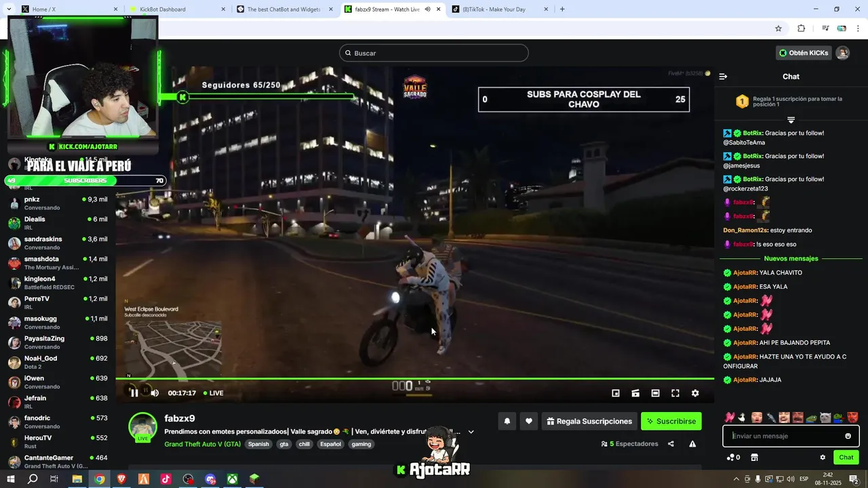Focus the Buscar search field
The image size is (868, 488).
434,53
